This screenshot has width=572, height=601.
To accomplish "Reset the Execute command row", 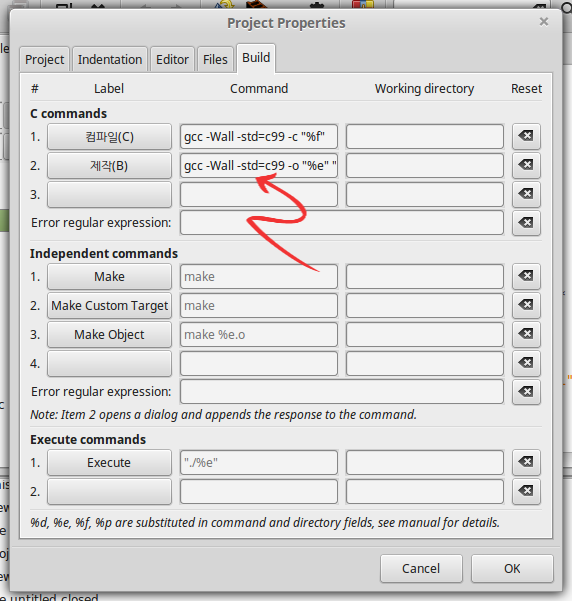I will click(526, 462).
